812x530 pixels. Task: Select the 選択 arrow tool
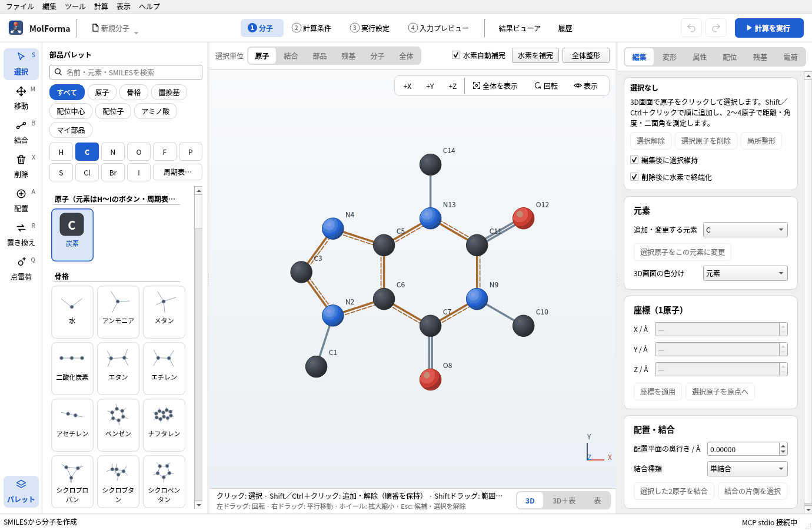[x=21, y=64]
